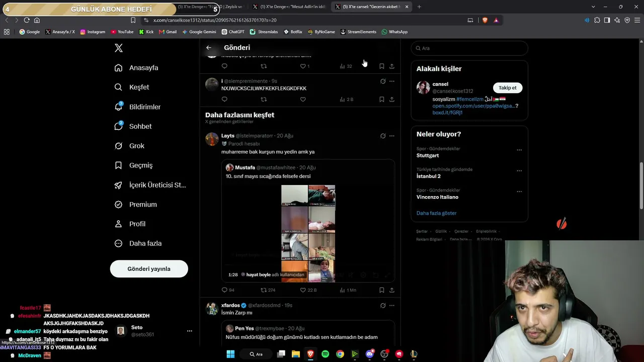
Task: Like the Layts post with 22 B likes
Action: (308, 290)
